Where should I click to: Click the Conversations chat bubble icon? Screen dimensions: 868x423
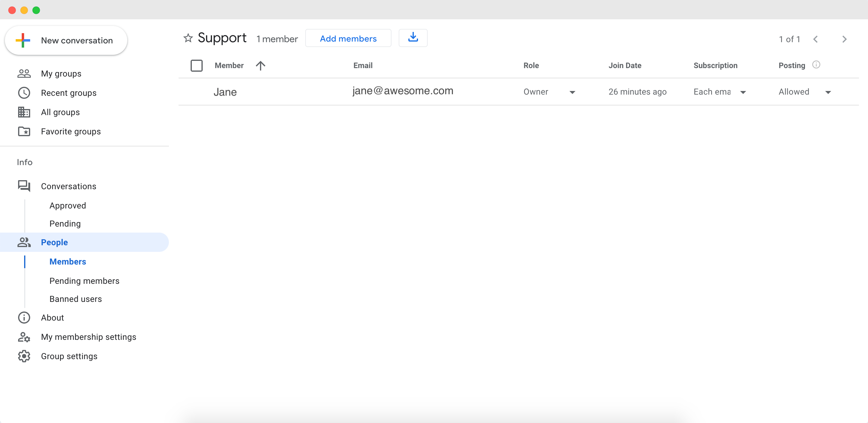tap(24, 186)
